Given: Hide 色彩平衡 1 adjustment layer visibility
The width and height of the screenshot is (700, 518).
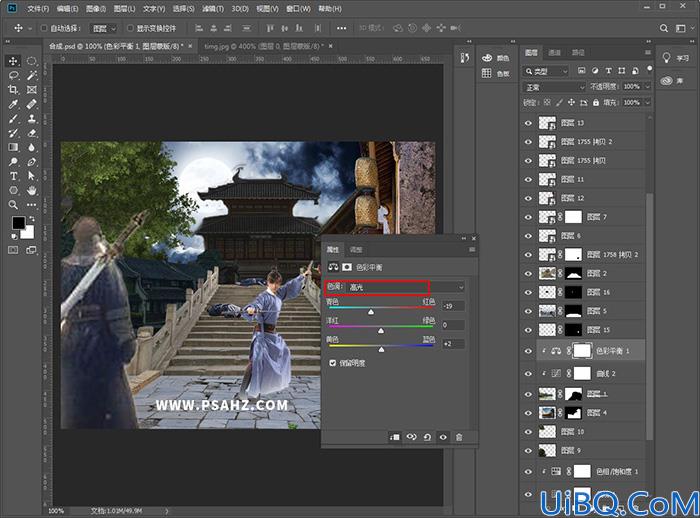Looking at the screenshot, I should click(x=529, y=351).
